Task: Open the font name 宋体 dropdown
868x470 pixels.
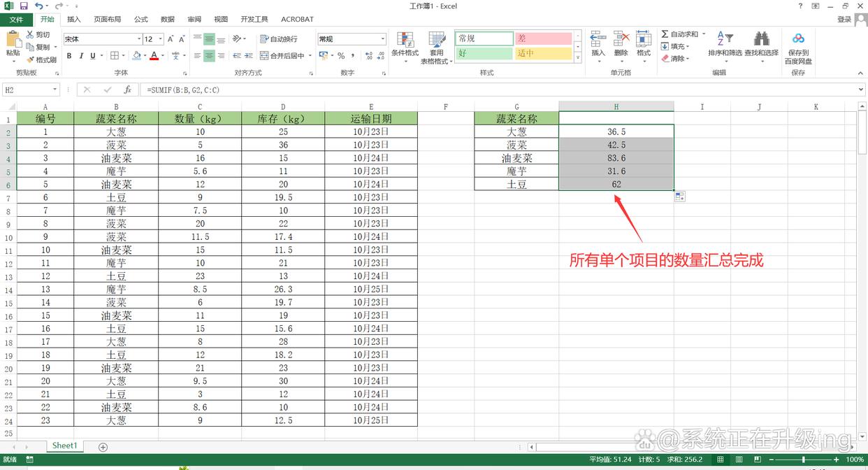Action: pyautogui.click(x=138, y=39)
